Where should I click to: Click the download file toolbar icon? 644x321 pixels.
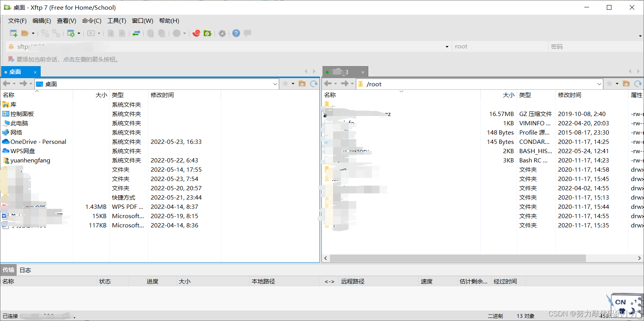[122, 33]
